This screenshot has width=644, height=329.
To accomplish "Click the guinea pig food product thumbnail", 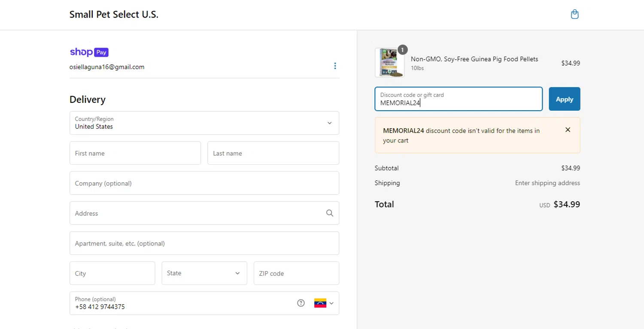I will tap(389, 63).
